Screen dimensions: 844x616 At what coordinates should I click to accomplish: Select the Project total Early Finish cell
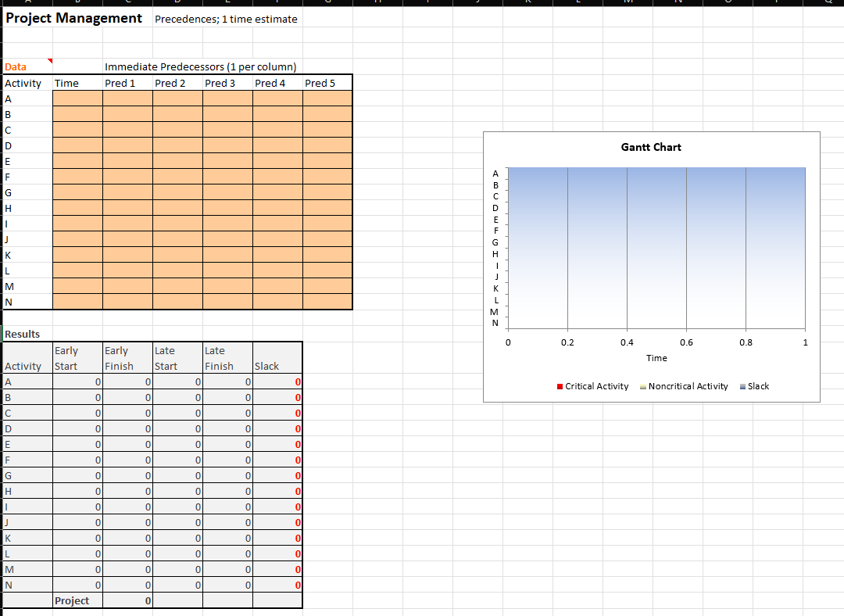127,600
